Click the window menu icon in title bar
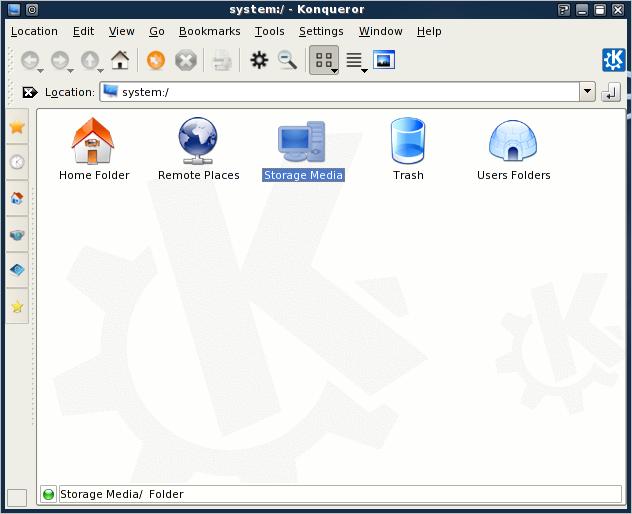 (x=14, y=9)
